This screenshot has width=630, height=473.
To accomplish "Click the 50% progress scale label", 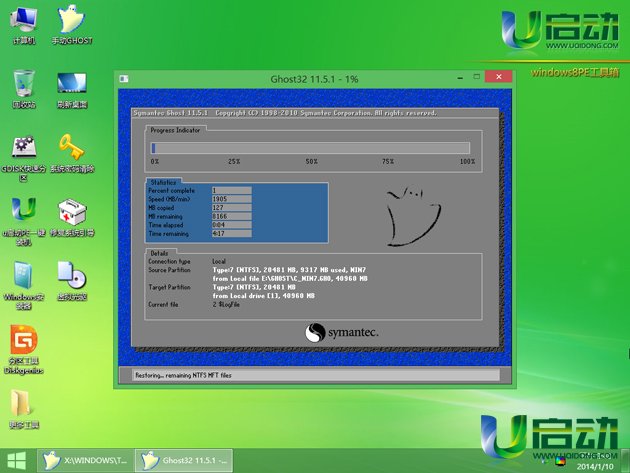I will pyautogui.click(x=311, y=162).
